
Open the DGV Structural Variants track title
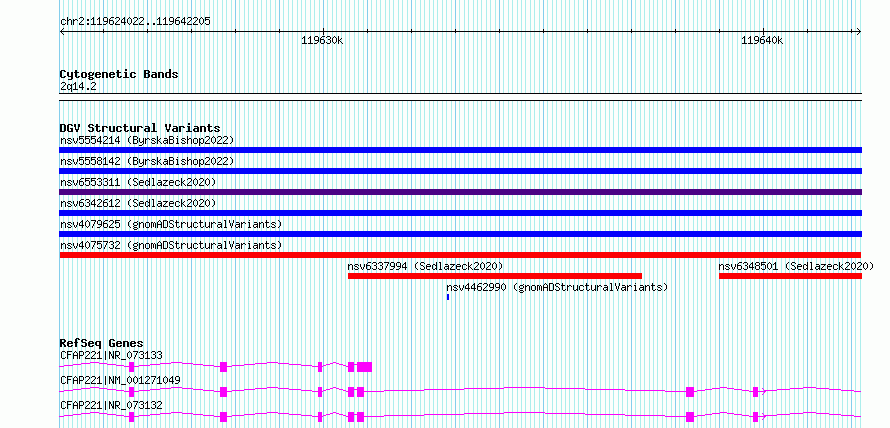[140, 128]
